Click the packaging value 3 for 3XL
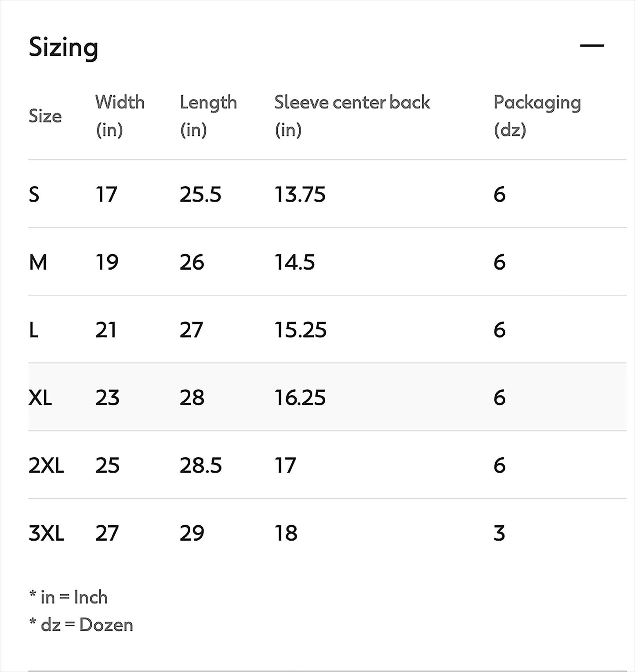The width and height of the screenshot is (635, 672). (x=499, y=533)
